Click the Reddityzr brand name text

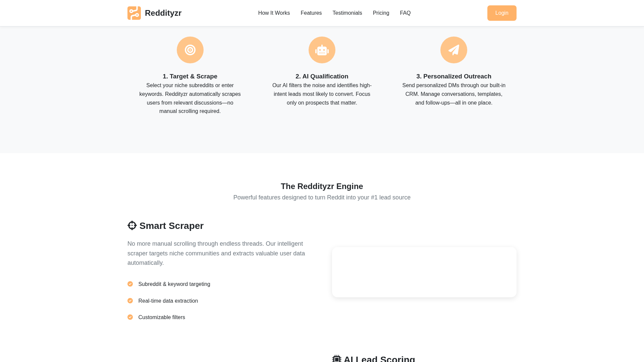(x=163, y=13)
